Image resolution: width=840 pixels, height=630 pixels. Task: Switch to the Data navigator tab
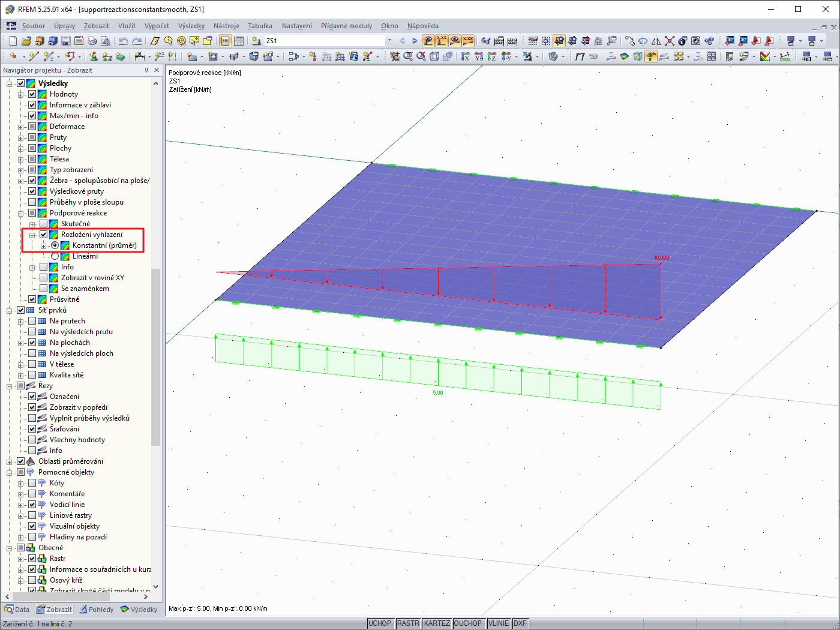click(17, 610)
